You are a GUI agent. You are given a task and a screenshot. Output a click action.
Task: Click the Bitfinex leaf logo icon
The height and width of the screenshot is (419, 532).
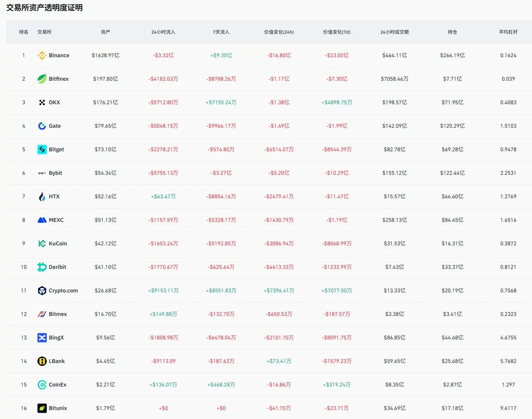tap(42, 79)
